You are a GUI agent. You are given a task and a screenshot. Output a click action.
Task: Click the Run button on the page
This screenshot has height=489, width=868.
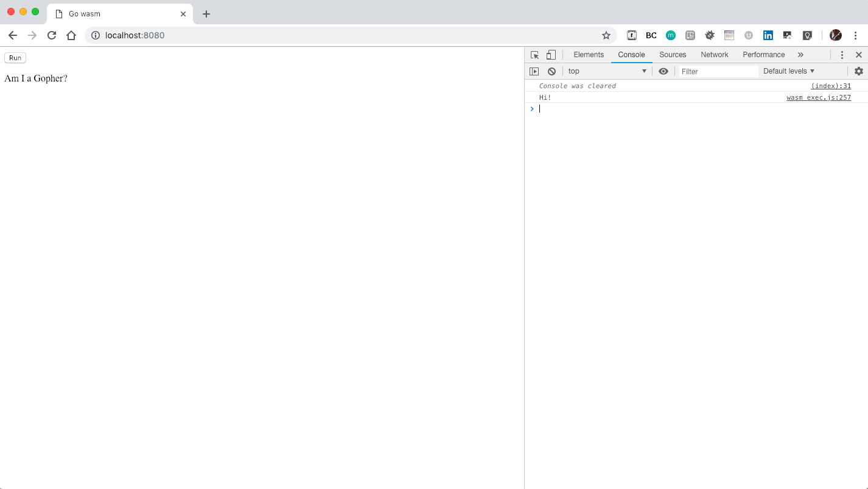click(x=15, y=57)
